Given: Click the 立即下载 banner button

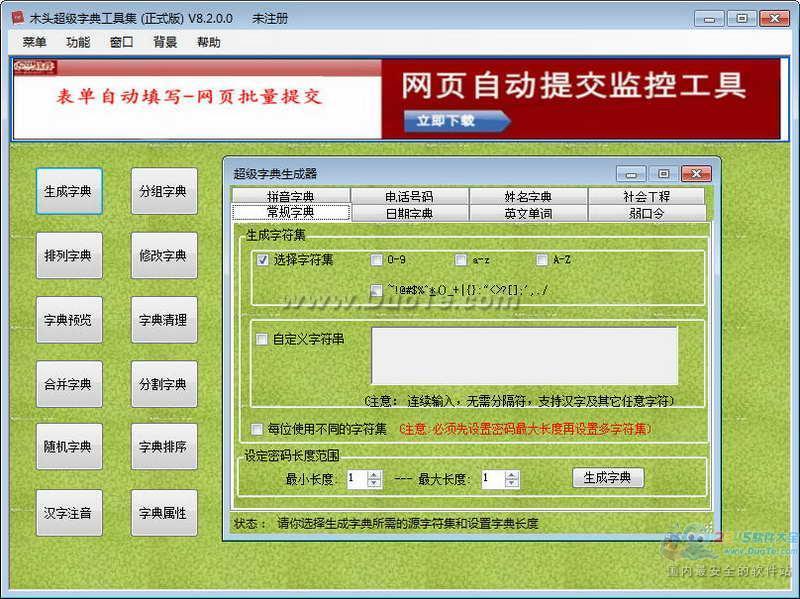Looking at the screenshot, I should pos(457,121).
